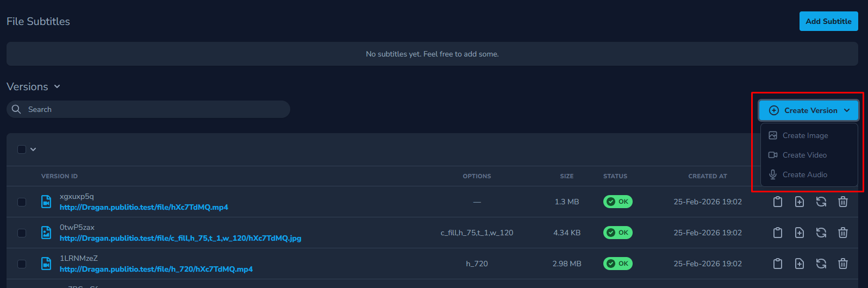The image size is (868, 288).
Task: Click the trash icon for version xgxuxp5q
Action: (x=843, y=202)
